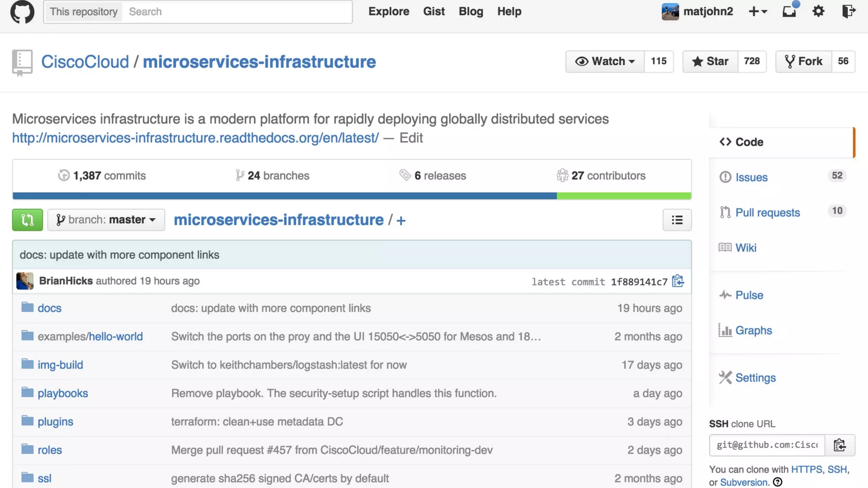Screen dimensions: 868x488
Task: Click the file list view icon
Action: point(677,220)
